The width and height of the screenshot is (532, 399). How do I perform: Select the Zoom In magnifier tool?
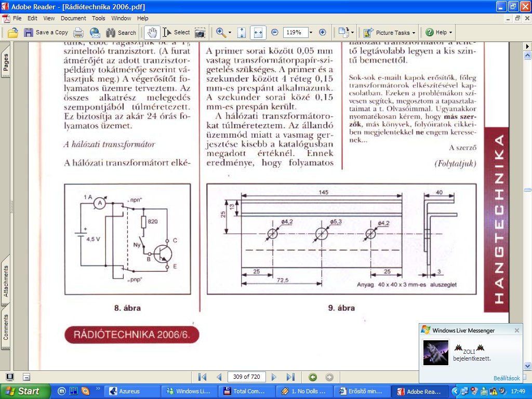point(221,33)
